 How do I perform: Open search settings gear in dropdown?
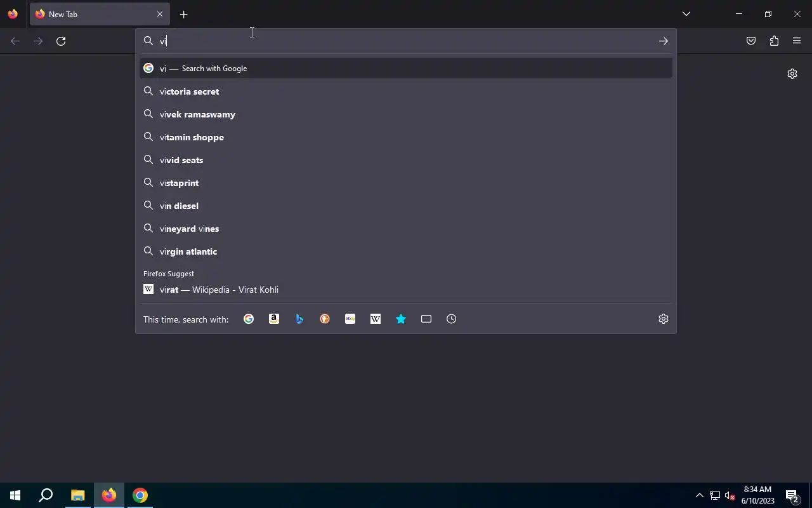click(664, 319)
